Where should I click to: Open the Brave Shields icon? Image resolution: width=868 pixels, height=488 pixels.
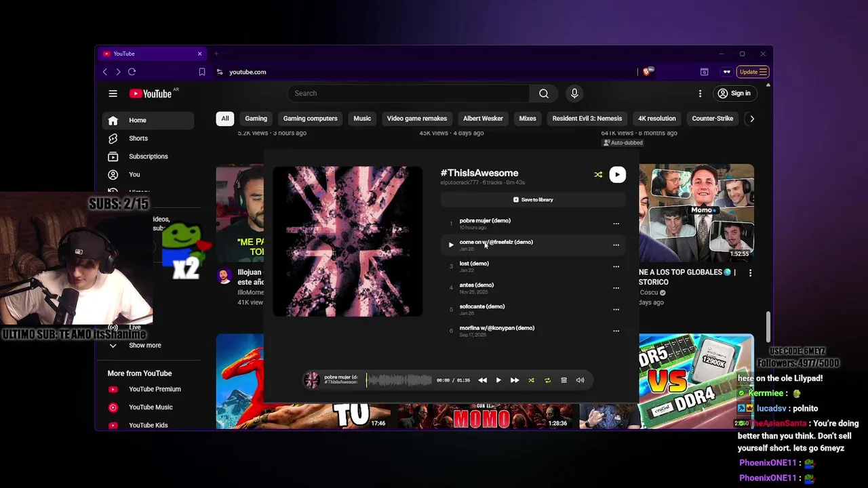(648, 71)
